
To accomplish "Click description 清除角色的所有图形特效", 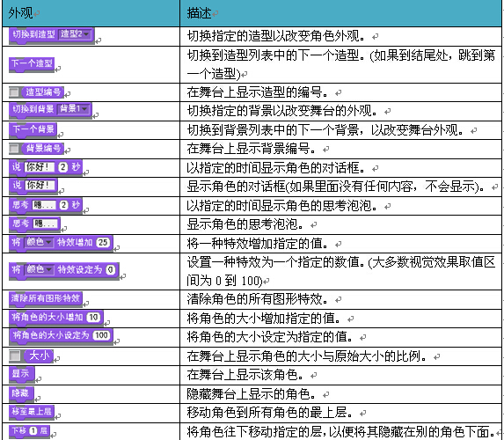I will tap(258, 299).
